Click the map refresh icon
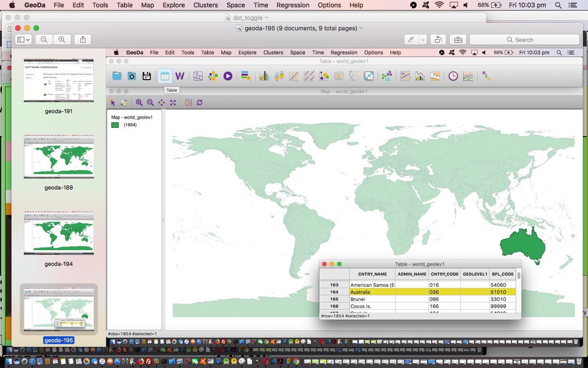The height and width of the screenshot is (368, 588). pyautogui.click(x=199, y=103)
